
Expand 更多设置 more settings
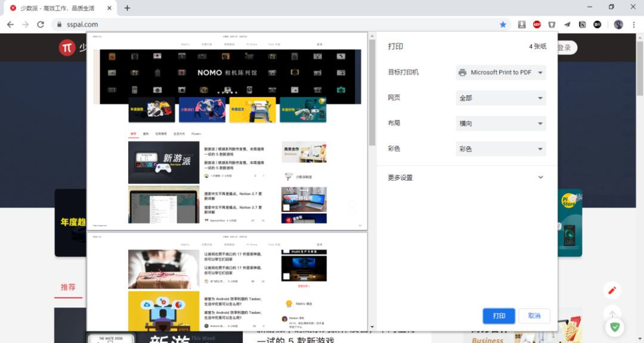[x=466, y=177]
